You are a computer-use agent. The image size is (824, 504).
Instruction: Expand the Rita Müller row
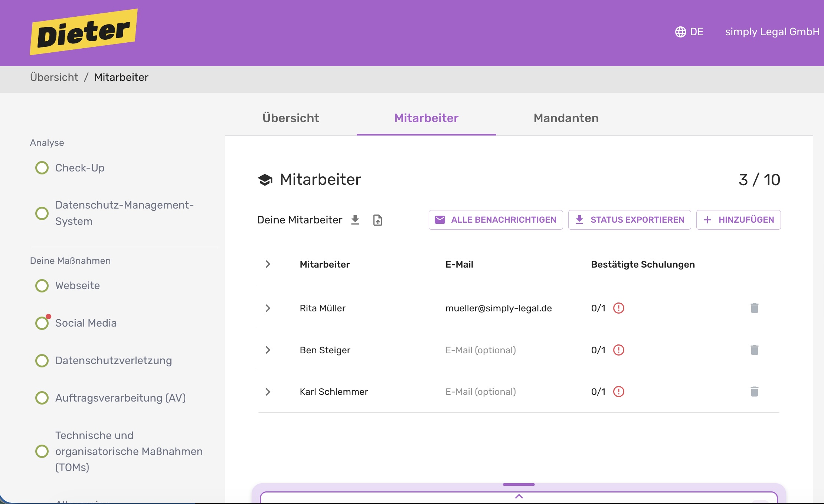coord(268,308)
